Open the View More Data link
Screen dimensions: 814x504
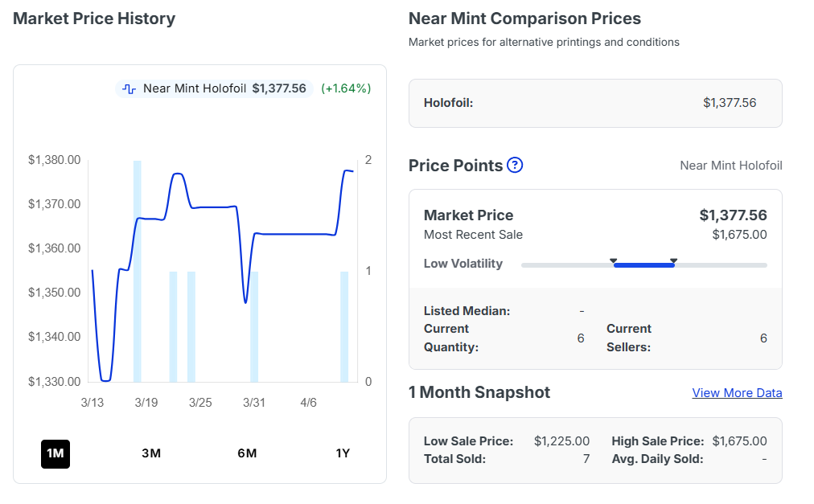click(x=737, y=393)
